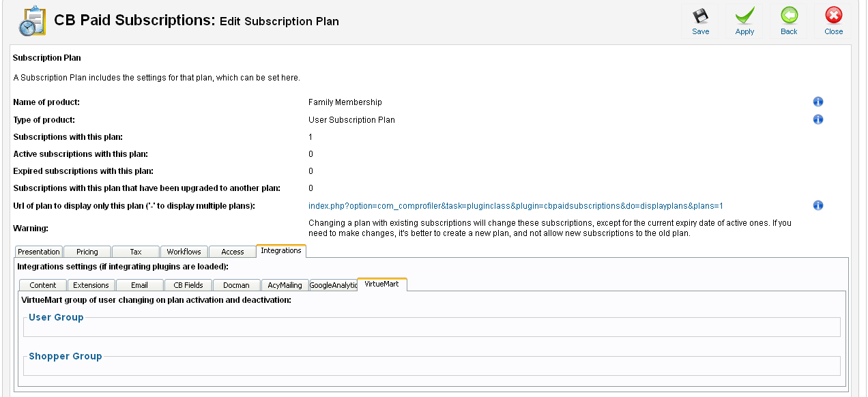The height and width of the screenshot is (397, 868).
Task: Select the Extensions integration sub-tab
Action: click(91, 285)
